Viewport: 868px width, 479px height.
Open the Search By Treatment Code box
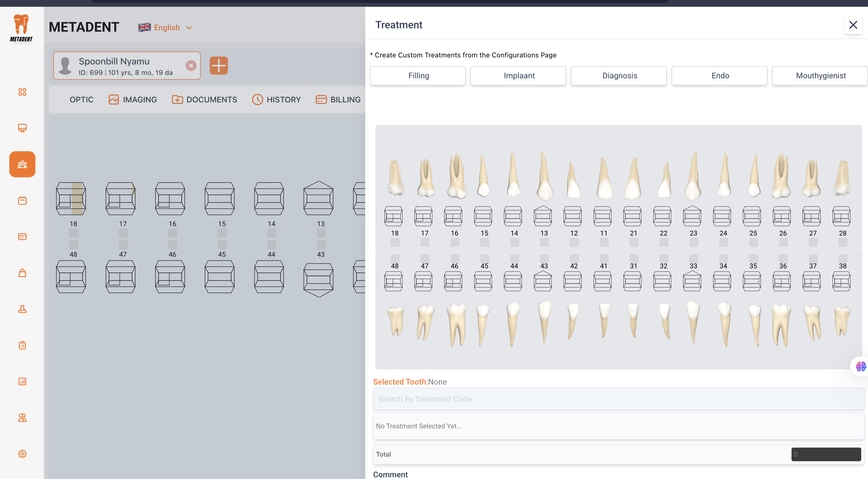pos(618,399)
